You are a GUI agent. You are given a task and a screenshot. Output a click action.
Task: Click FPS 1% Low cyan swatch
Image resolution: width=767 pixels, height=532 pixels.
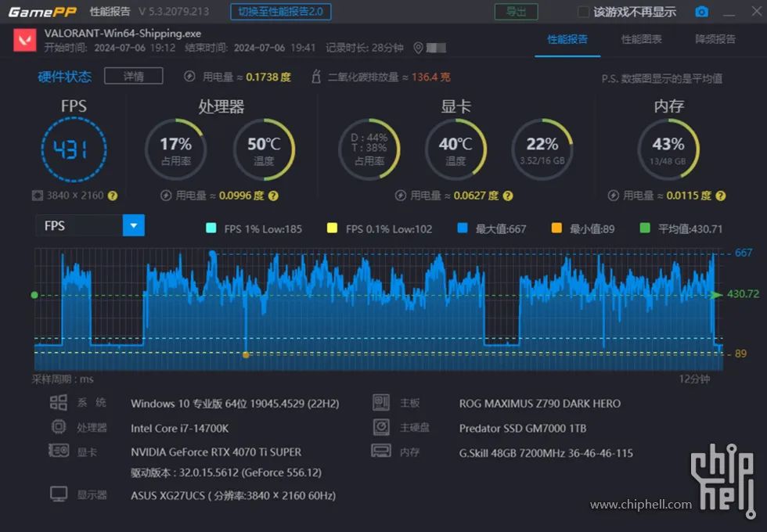pos(211,228)
